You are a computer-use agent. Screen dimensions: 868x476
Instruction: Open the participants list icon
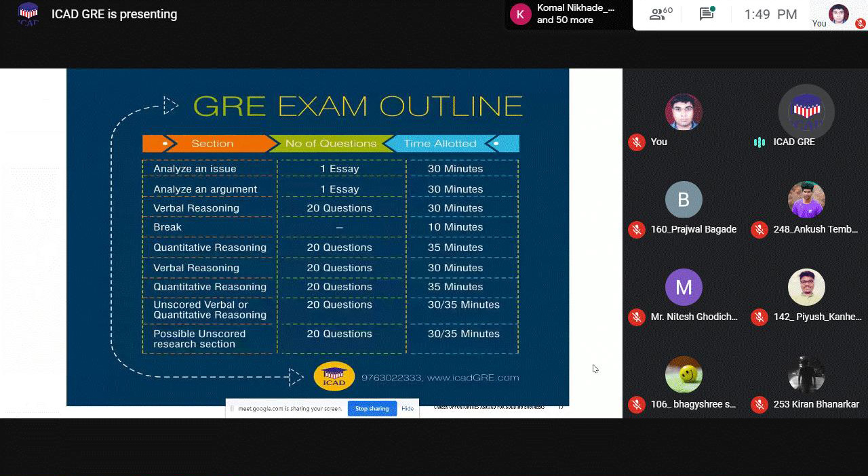click(660, 14)
